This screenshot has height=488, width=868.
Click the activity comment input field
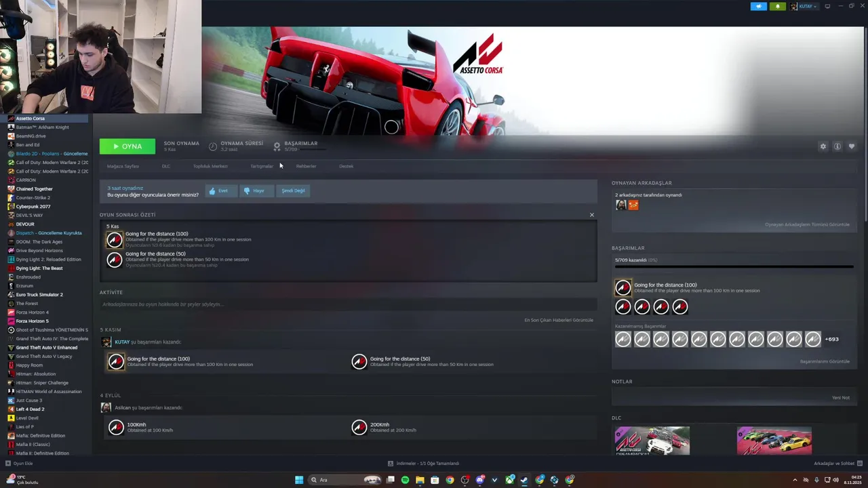pyautogui.click(x=348, y=304)
